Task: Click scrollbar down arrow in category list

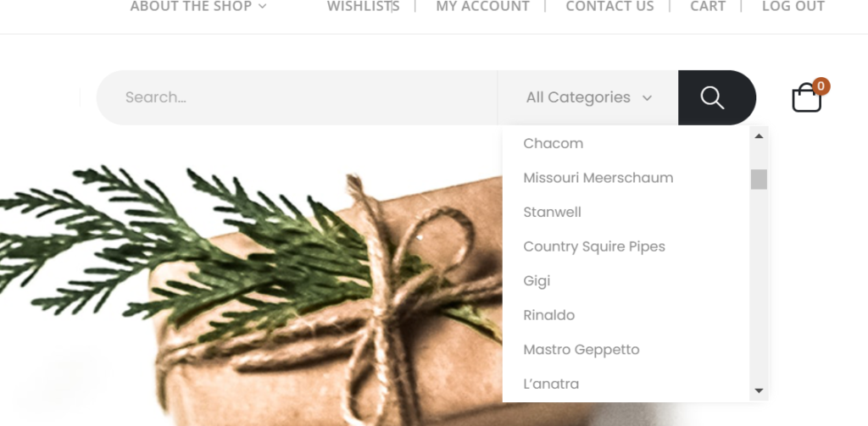Action: 759,390
